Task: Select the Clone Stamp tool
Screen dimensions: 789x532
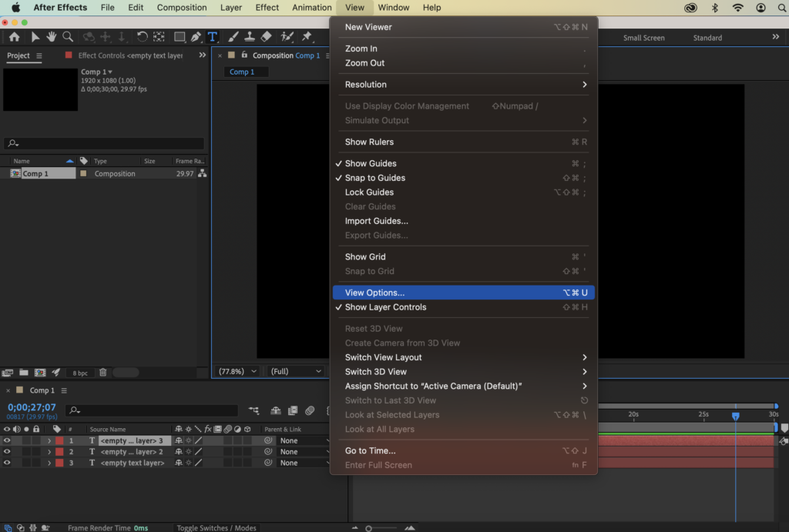Action: click(250, 37)
